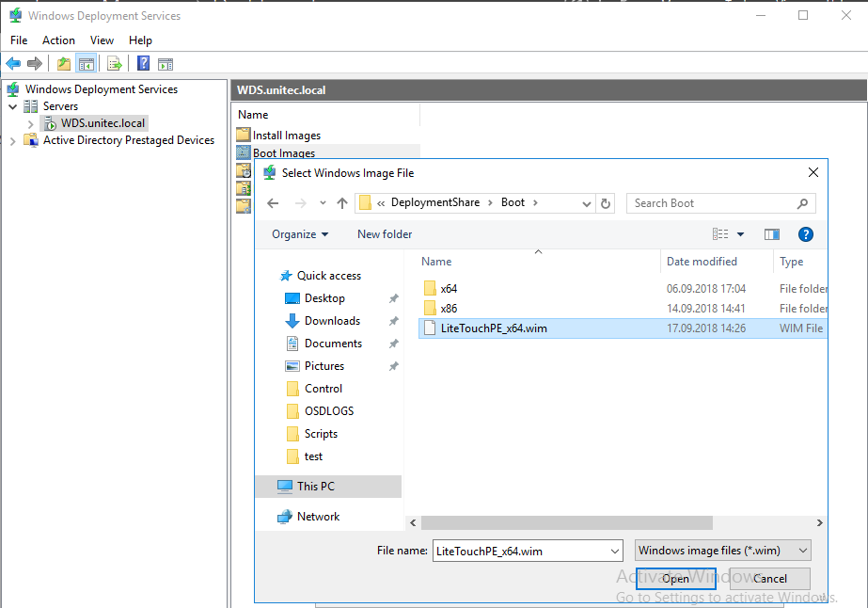
Task: Toggle the Show/Hide Action Pane icon
Action: click(166, 64)
